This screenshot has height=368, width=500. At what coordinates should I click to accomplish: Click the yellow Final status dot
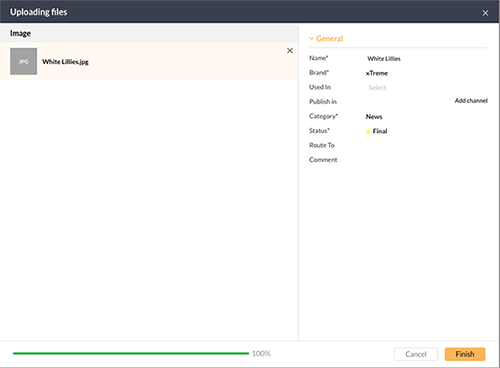click(x=368, y=132)
